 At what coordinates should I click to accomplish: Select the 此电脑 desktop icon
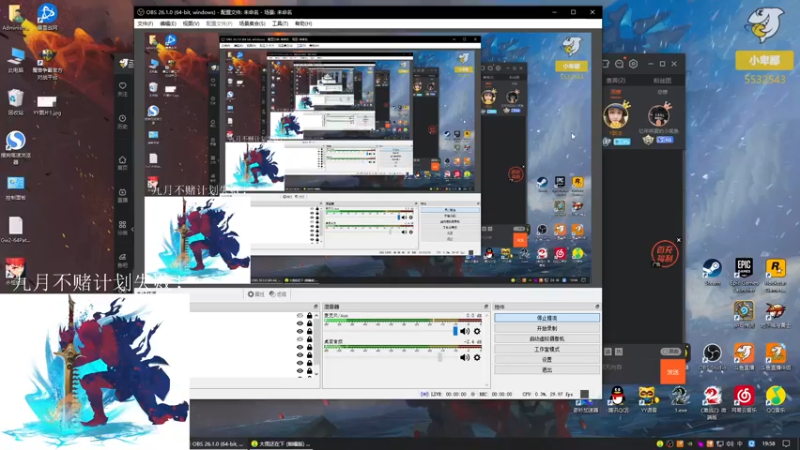(16, 60)
